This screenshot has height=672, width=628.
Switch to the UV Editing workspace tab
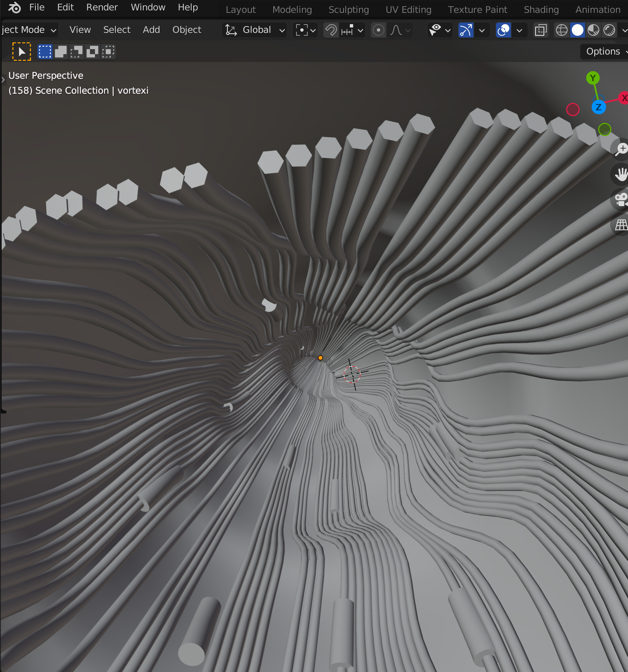point(409,10)
